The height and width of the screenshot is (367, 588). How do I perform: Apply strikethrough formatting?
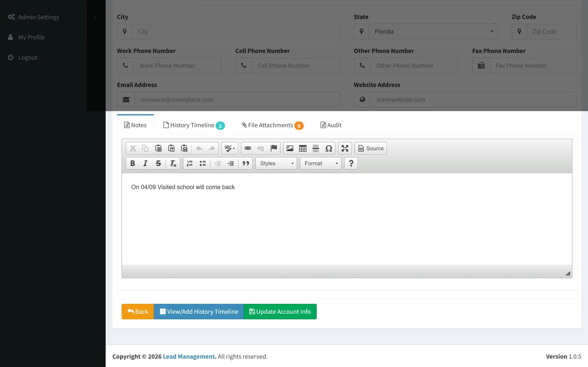158,163
